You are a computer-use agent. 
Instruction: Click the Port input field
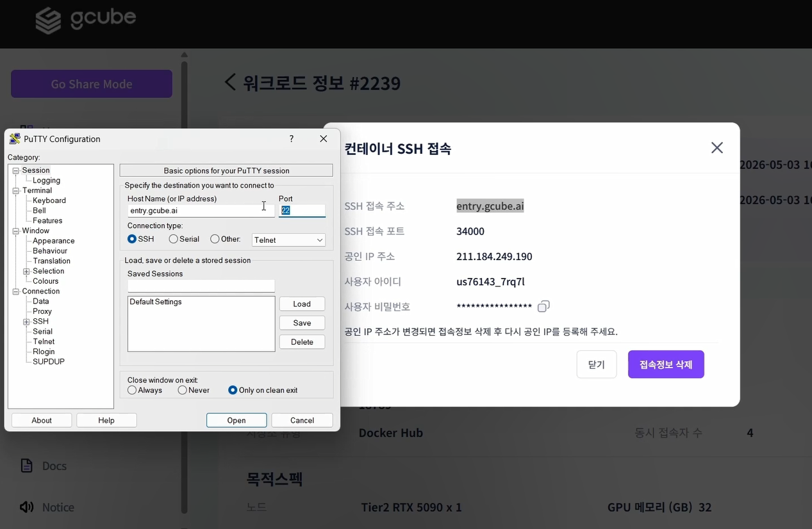(x=302, y=211)
